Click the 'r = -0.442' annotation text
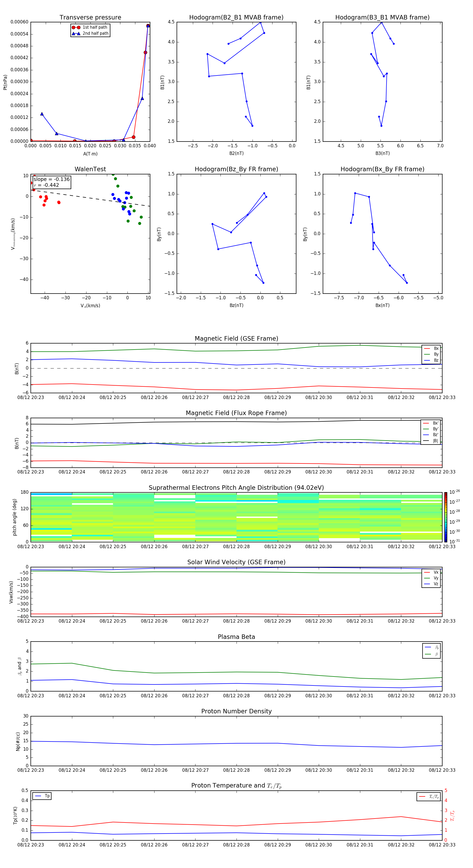This screenshot has height=868, width=473. (47, 185)
